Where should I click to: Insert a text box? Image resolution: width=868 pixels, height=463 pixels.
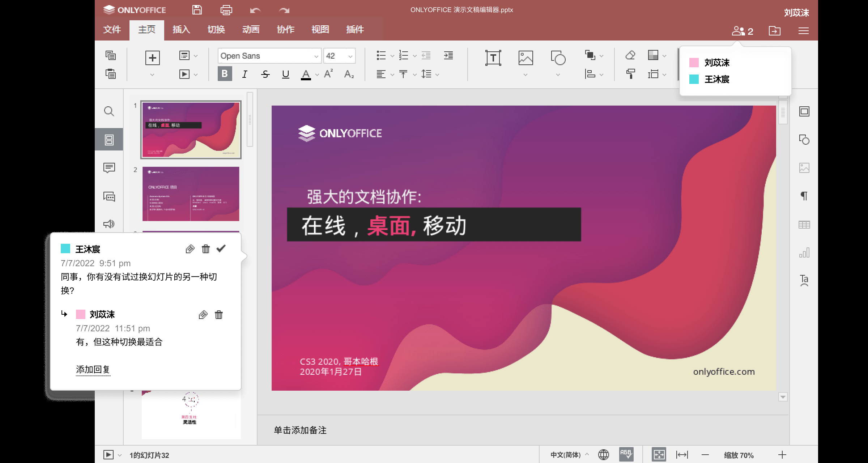[493, 58]
